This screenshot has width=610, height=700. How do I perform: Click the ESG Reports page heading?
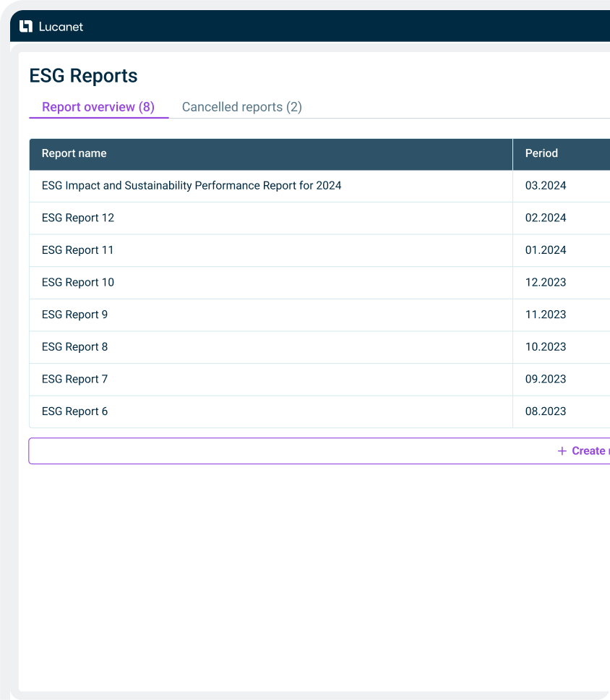coord(83,76)
